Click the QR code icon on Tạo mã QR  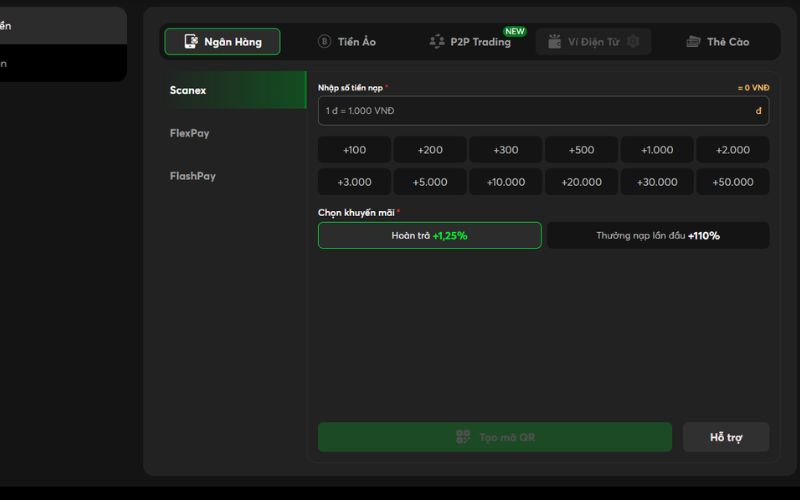pyautogui.click(x=463, y=437)
